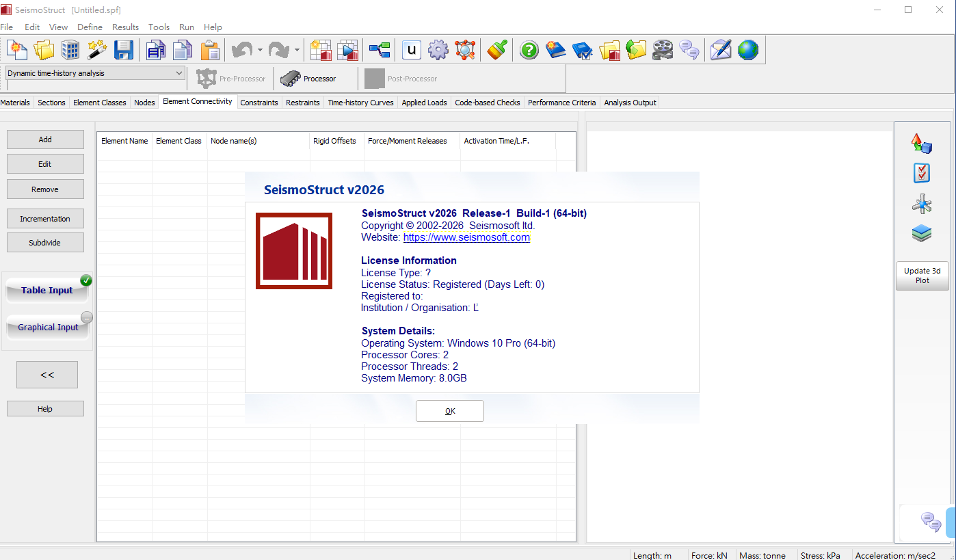Click the Update 3d Plot button
The image size is (956, 560).
(922, 276)
